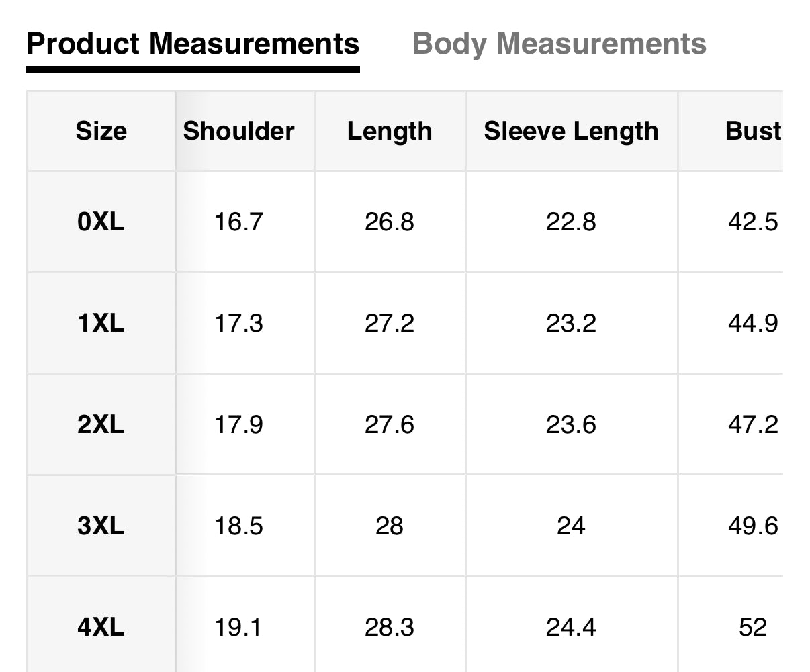Click the Sleeve Length column header

(x=571, y=131)
